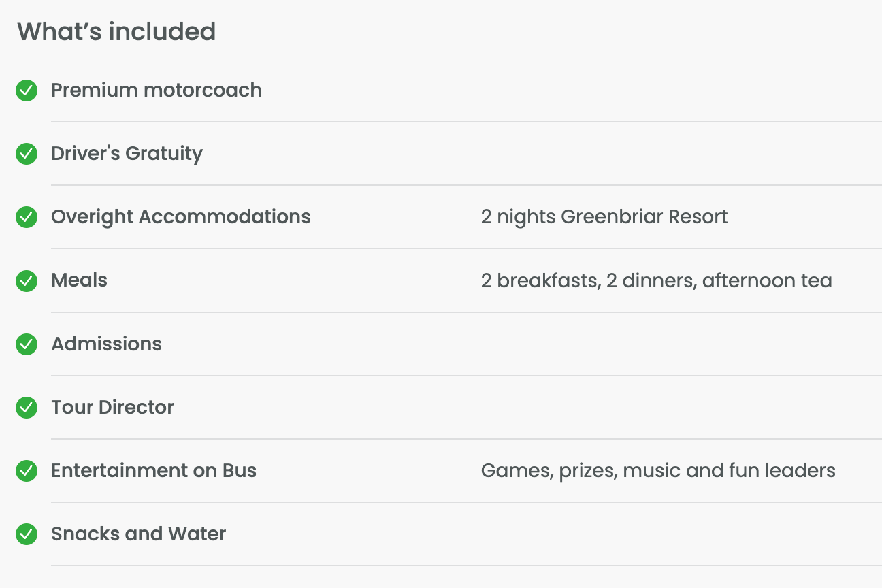Screen dimensions: 882x588
Task: Select the Snacks and Water label
Action: [139, 534]
